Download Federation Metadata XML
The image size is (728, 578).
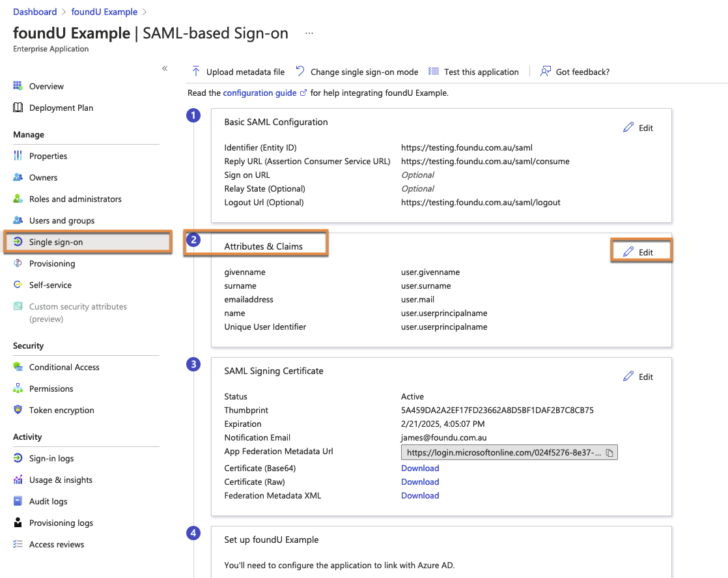point(420,495)
